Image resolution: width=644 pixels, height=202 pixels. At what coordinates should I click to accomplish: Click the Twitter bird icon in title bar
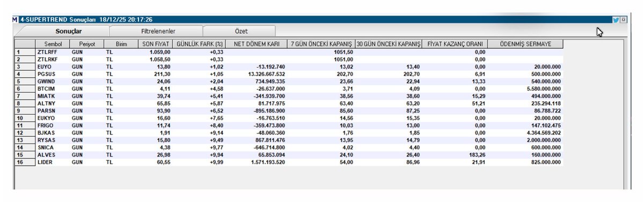coord(616,20)
